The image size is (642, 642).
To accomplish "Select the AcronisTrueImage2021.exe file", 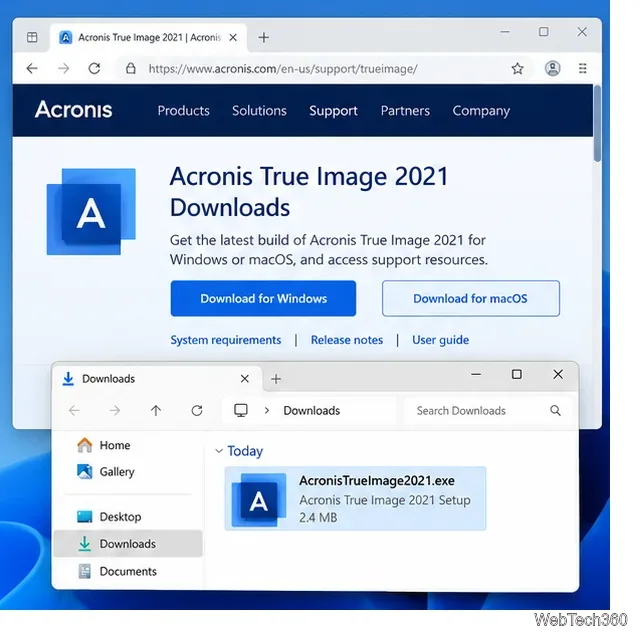I will pyautogui.click(x=355, y=499).
